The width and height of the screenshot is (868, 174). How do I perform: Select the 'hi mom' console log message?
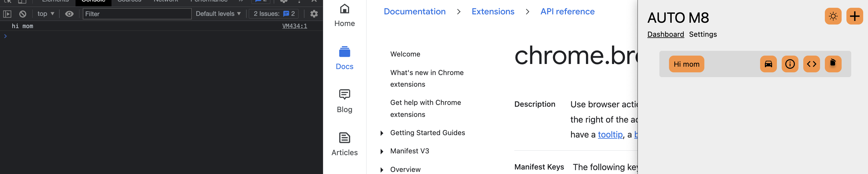pos(22,26)
